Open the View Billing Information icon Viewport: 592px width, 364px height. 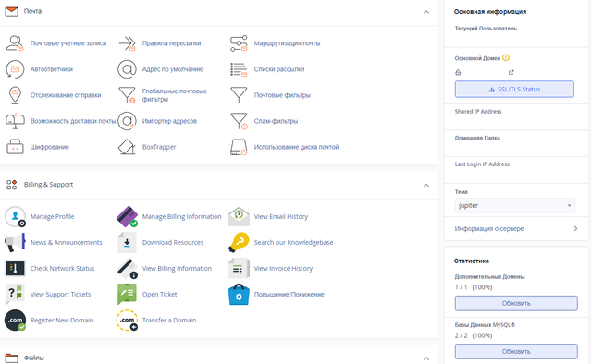[127, 269]
